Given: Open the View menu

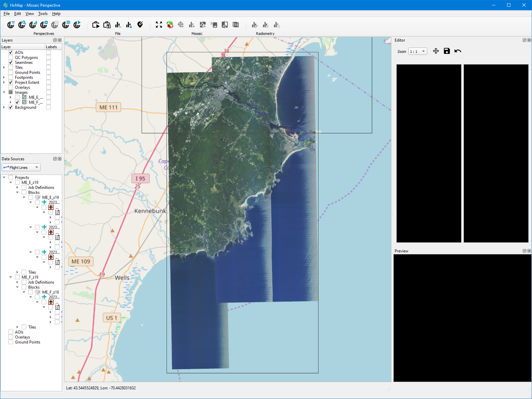Looking at the screenshot, I should (x=30, y=14).
